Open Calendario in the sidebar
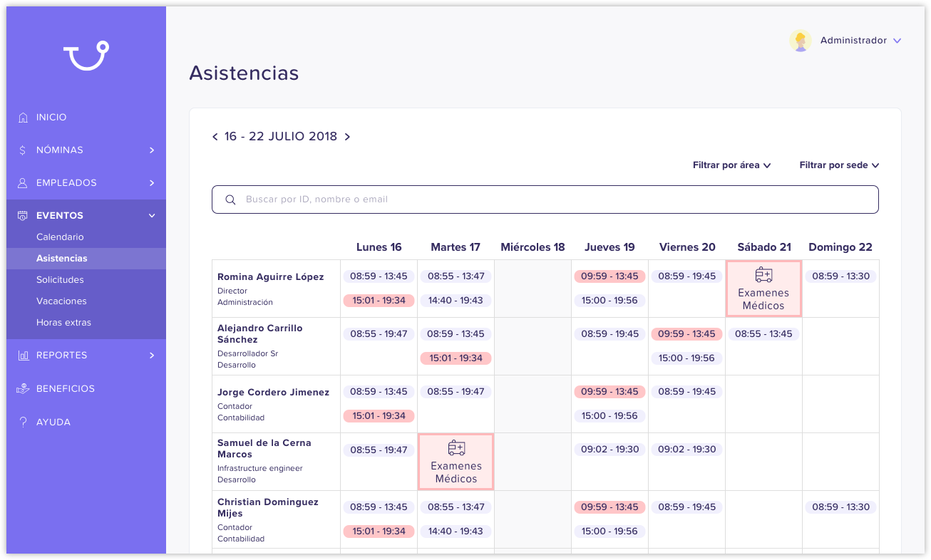The width and height of the screenshot is (931, 560). click(60, 237)
